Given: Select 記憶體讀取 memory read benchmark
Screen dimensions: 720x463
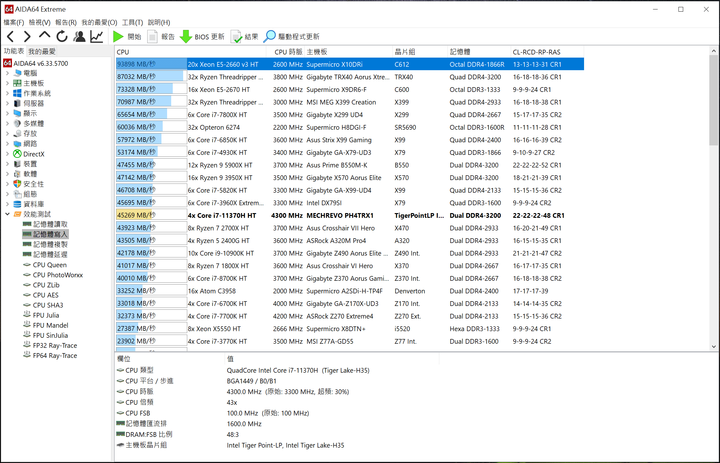Looking at the screenshot, I should pyautogui.click(x=45, y=224).
